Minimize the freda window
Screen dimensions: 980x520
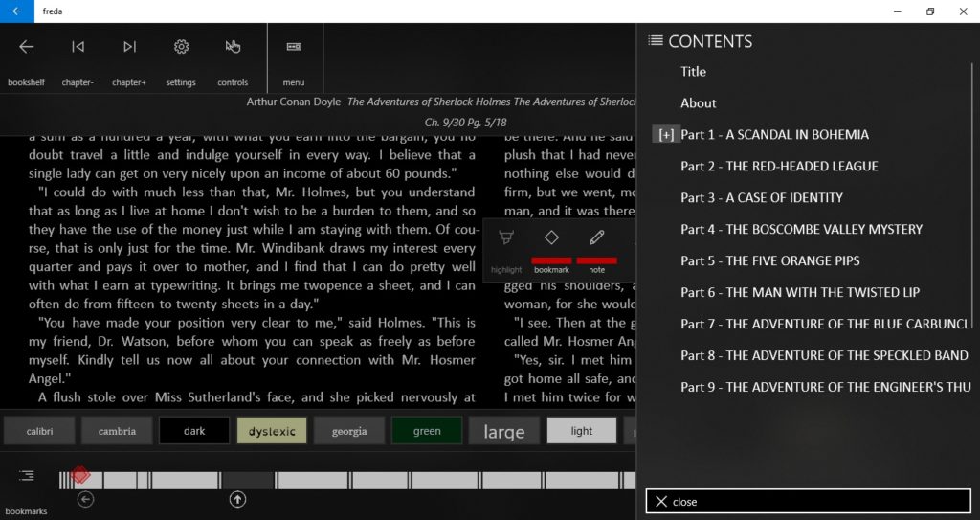click(898, 11)
